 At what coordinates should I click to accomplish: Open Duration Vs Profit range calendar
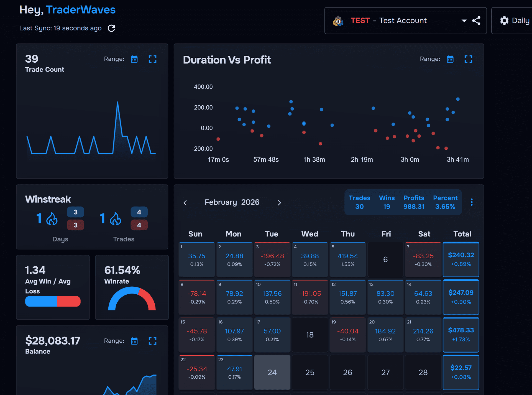[450, 59]
